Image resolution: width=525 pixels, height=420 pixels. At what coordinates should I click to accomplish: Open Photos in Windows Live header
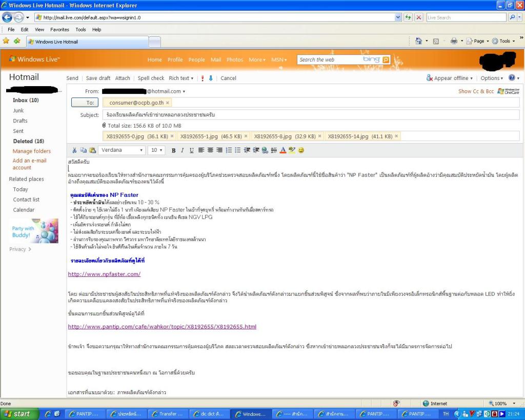(x=235, y=59)
